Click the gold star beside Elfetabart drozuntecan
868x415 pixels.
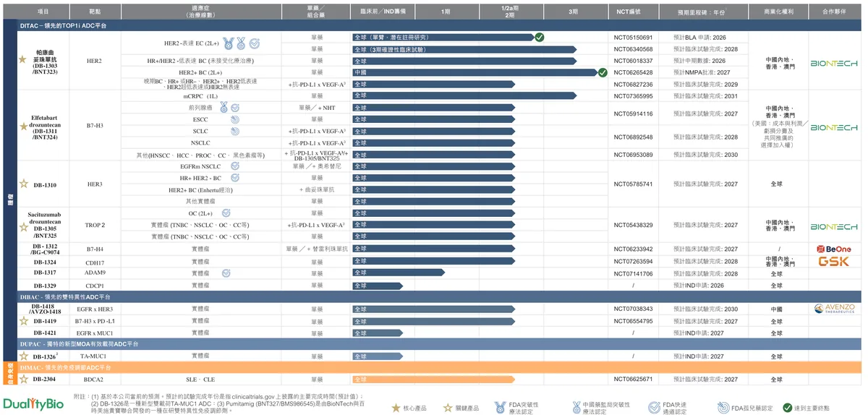click(22, 126)
